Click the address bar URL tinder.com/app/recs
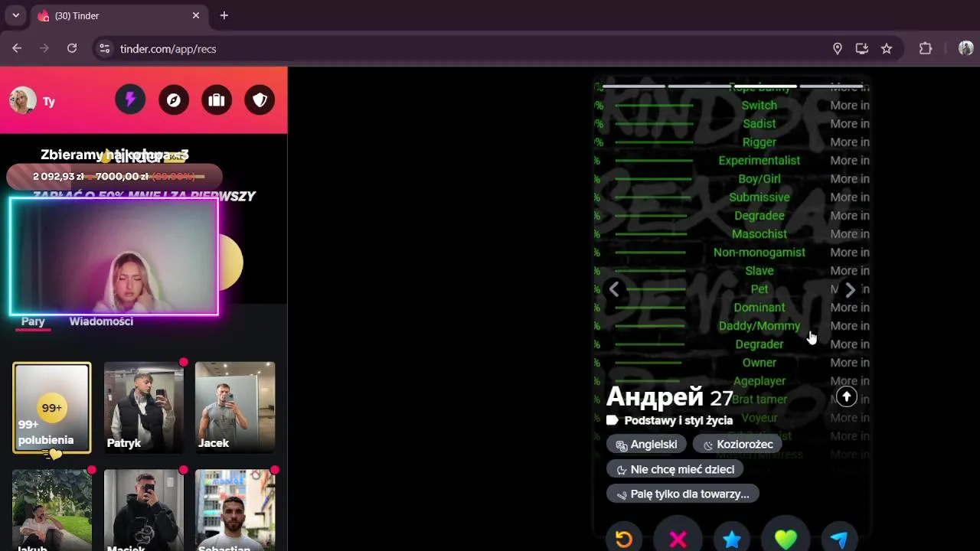 [x=168, y=48]
